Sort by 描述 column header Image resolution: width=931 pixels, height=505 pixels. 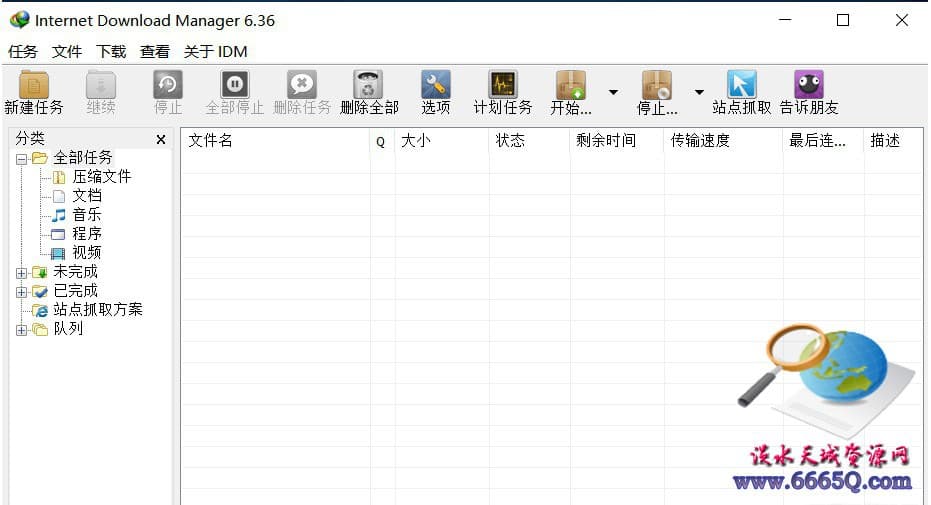(893, 141)
